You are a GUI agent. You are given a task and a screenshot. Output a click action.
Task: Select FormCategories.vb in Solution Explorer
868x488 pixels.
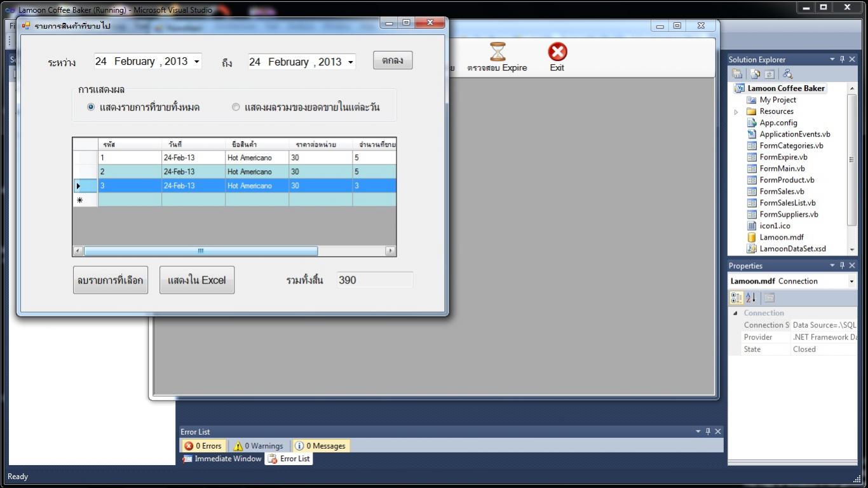tap(791, 146)
